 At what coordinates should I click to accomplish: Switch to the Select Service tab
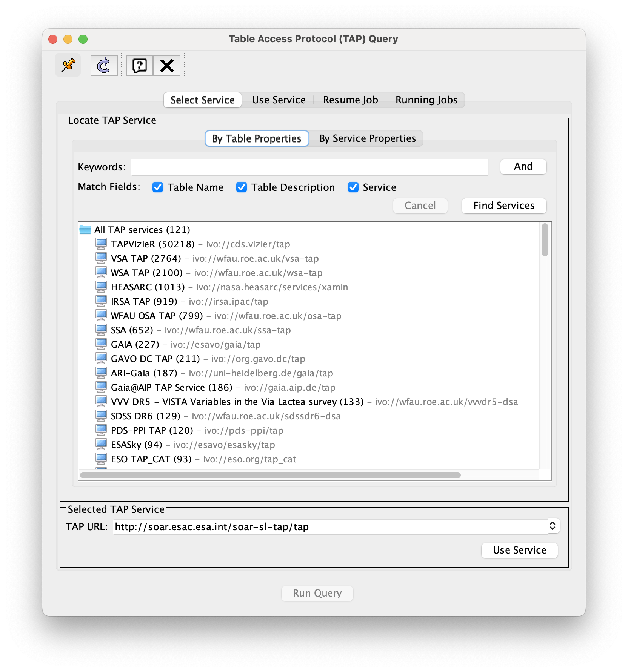coord(203,100)
